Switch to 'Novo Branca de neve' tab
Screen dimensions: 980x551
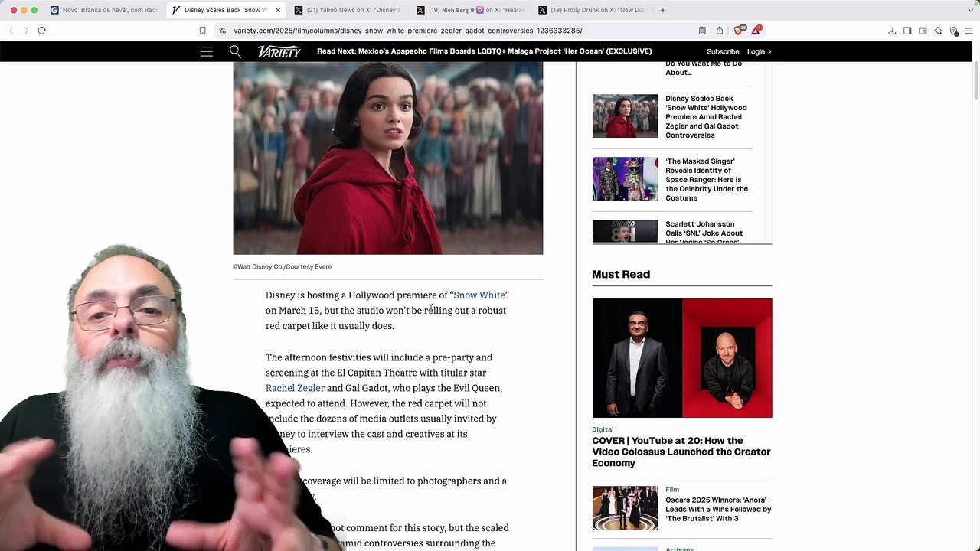[x=104, y=10]
